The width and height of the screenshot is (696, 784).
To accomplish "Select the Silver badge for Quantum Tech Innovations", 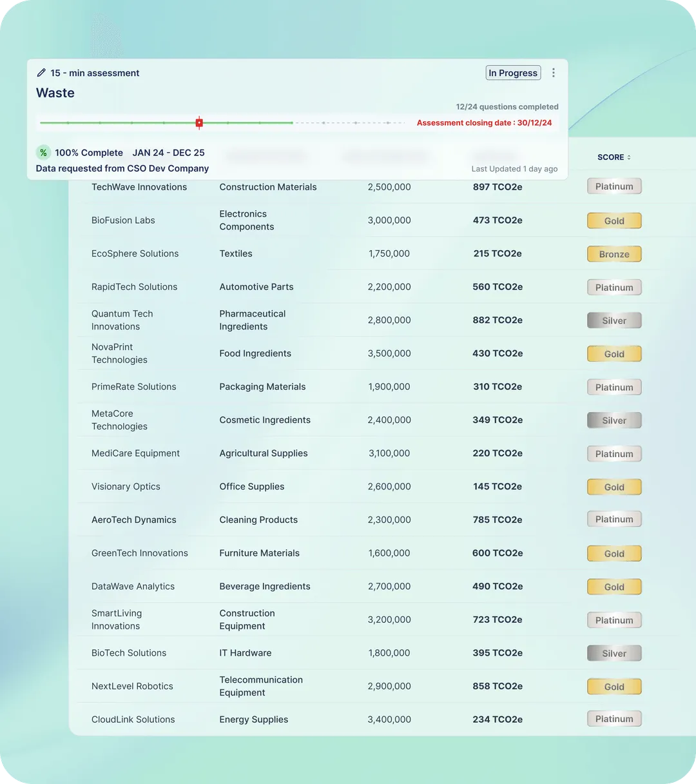I will 614,320.
